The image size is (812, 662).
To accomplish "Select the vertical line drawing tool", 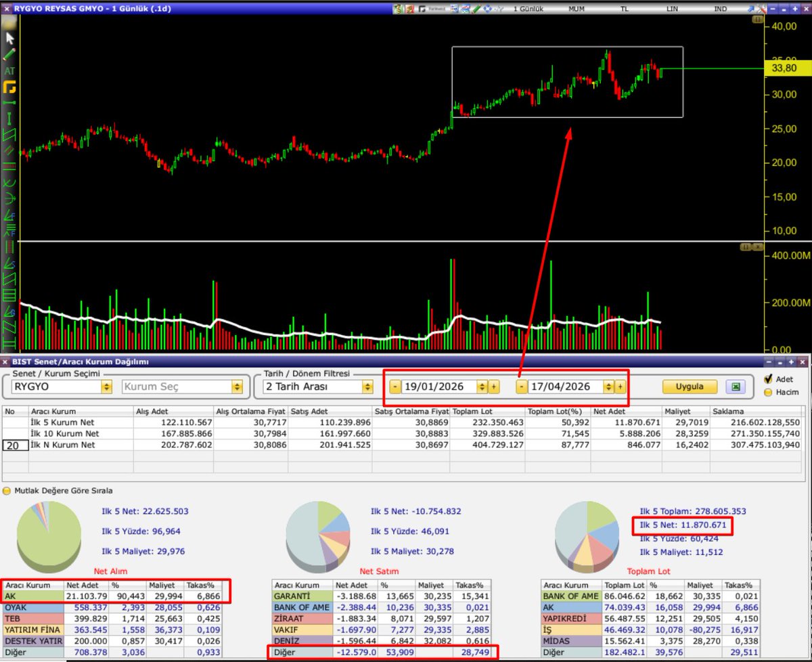I will [x=9, y=118].
